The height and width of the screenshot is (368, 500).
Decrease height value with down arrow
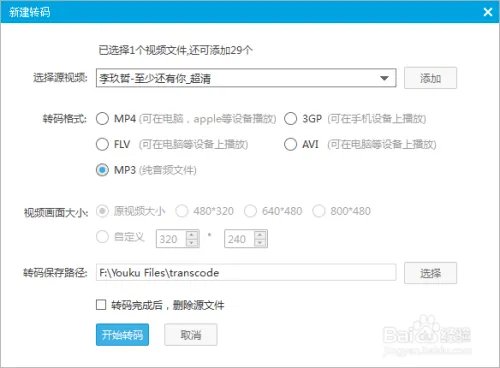pyautogui.click(x=260, y=243)
